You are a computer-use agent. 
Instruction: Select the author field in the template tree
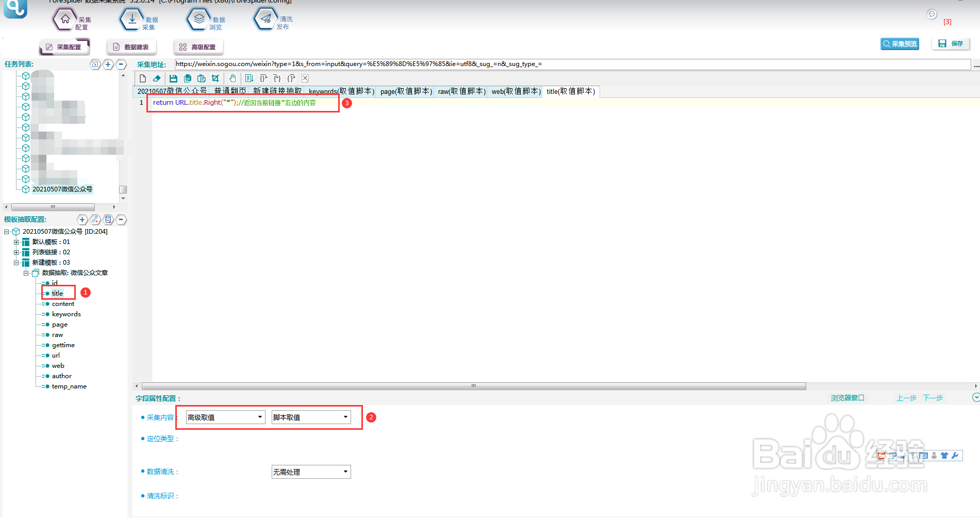[61, 376]
